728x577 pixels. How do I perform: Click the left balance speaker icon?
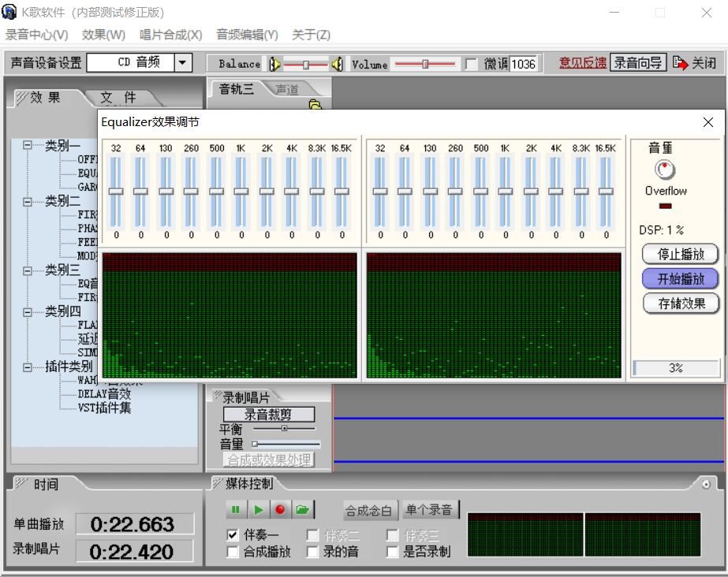(274, 64)
